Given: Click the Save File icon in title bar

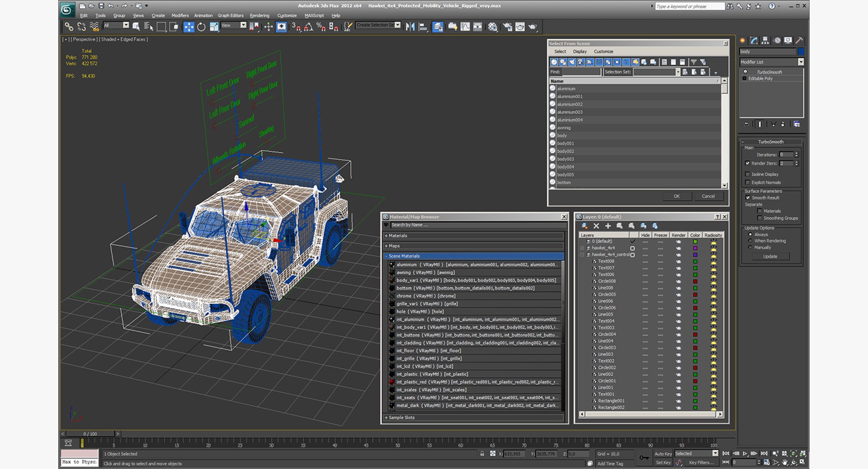Looking at the screenshot, I should coord(101,6).
